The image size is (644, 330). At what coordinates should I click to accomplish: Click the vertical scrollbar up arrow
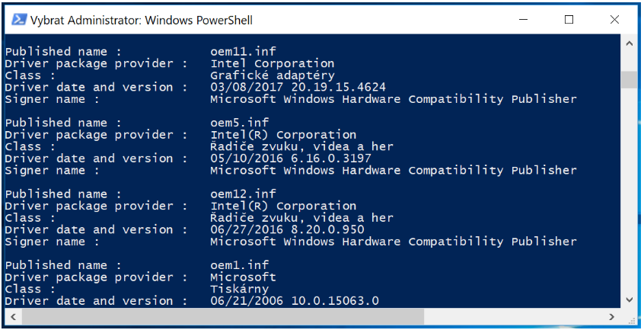tap(630, 43)
